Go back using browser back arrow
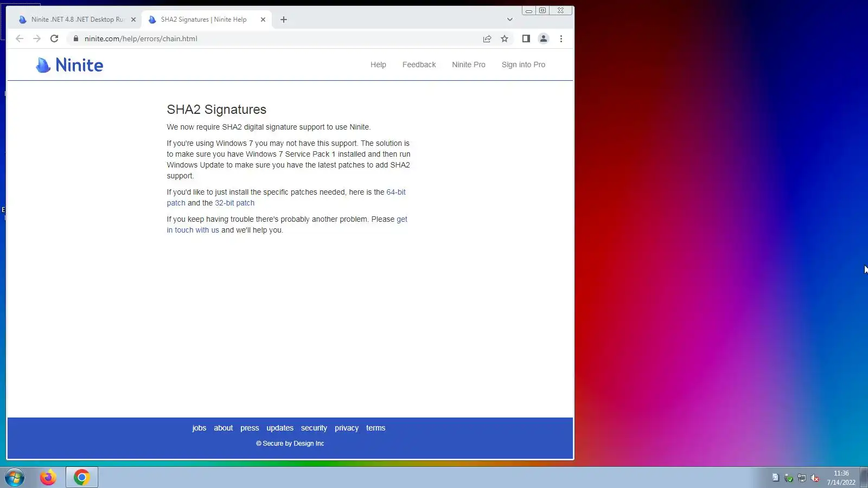The width and height of the screenshot is (868, 488). pyautogui.click(x=20, y=38)
